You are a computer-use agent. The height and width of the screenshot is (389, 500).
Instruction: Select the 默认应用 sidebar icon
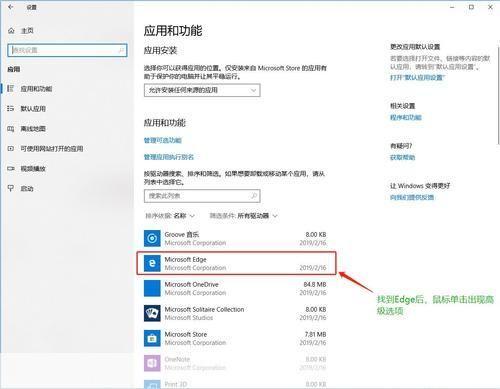tap(11, 108)
